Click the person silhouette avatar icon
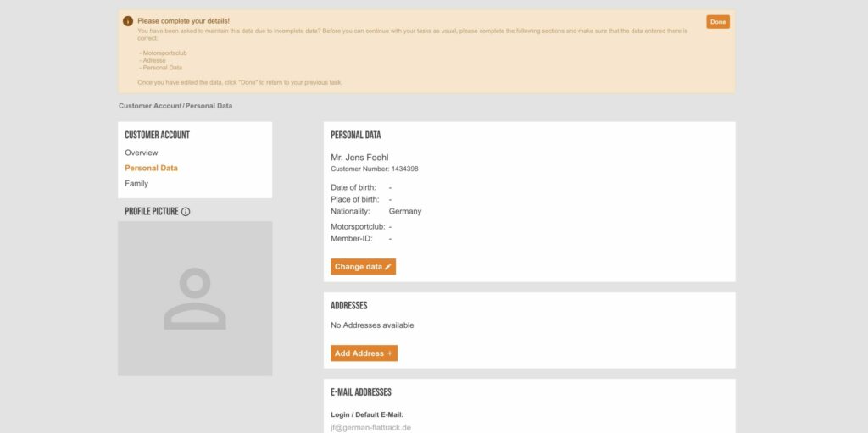 (x=195, y=298)
